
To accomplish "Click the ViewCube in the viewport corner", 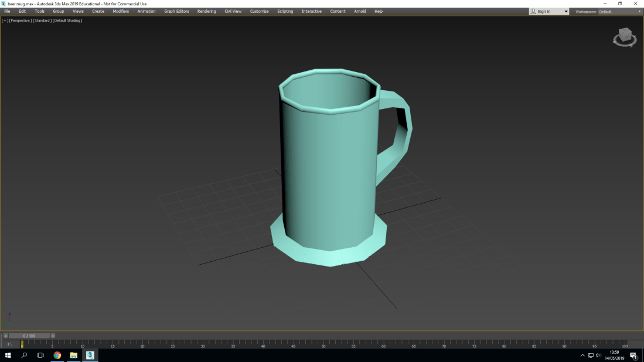I will coord(624,37).
